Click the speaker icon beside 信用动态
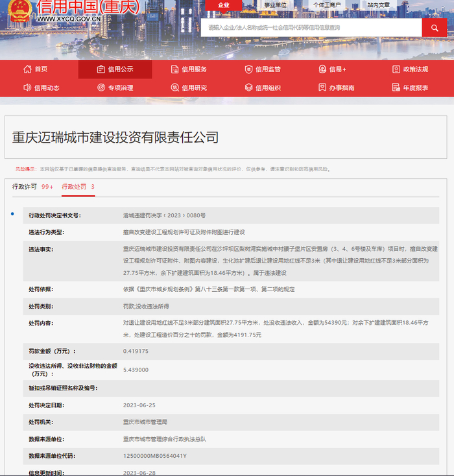454x476 pixels. tap(27, 88)
